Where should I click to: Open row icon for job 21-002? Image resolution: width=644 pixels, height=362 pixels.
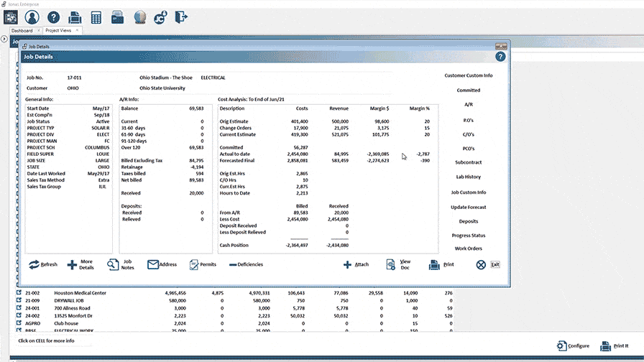point(19,292)
